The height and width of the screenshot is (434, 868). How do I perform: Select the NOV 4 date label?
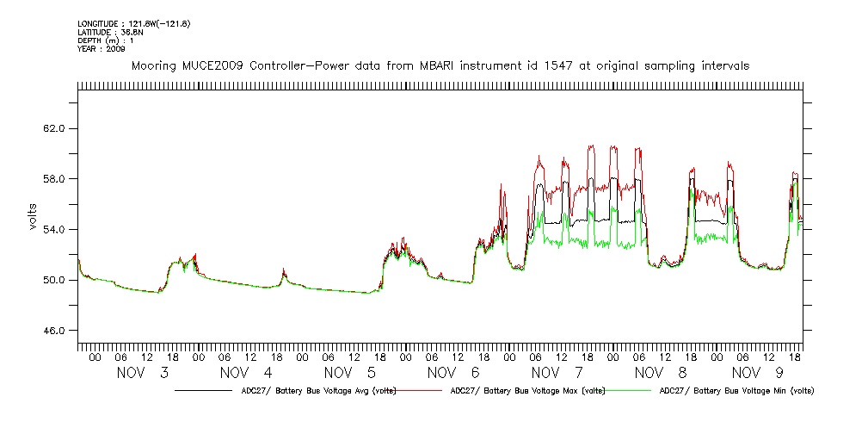246,373
